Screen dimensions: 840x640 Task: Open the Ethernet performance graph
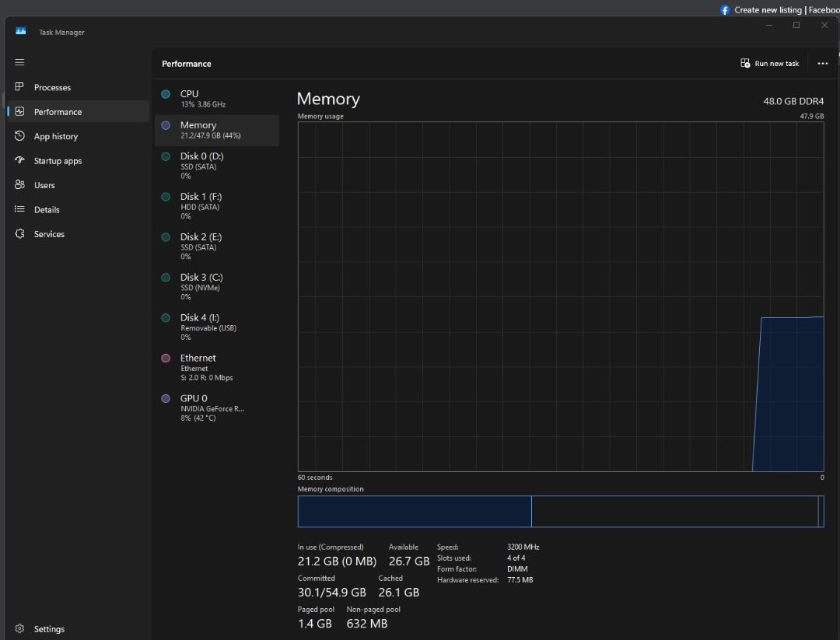217,367
